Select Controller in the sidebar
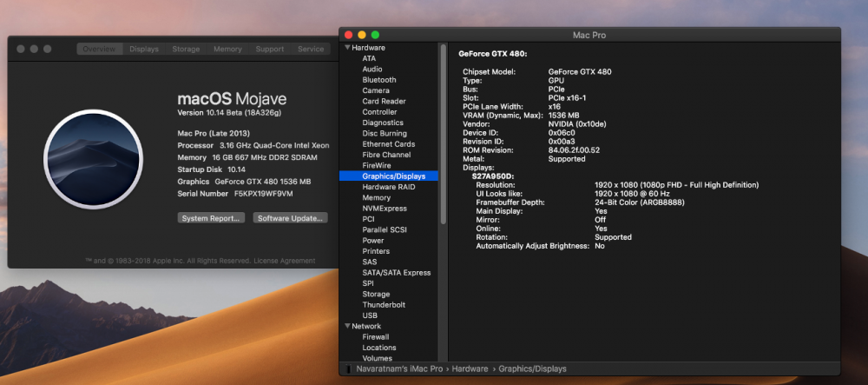 [380, 112]
